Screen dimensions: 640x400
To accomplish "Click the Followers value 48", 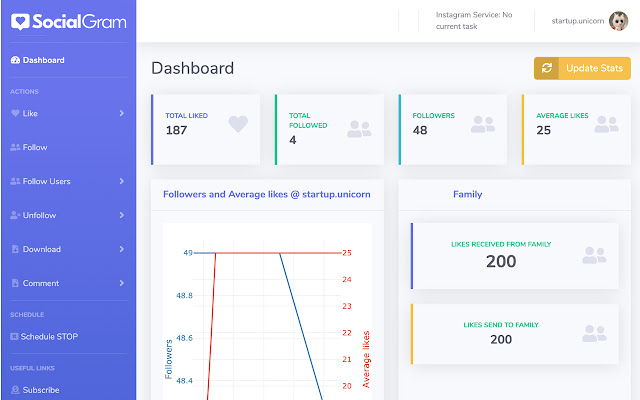I will [420, 130].
